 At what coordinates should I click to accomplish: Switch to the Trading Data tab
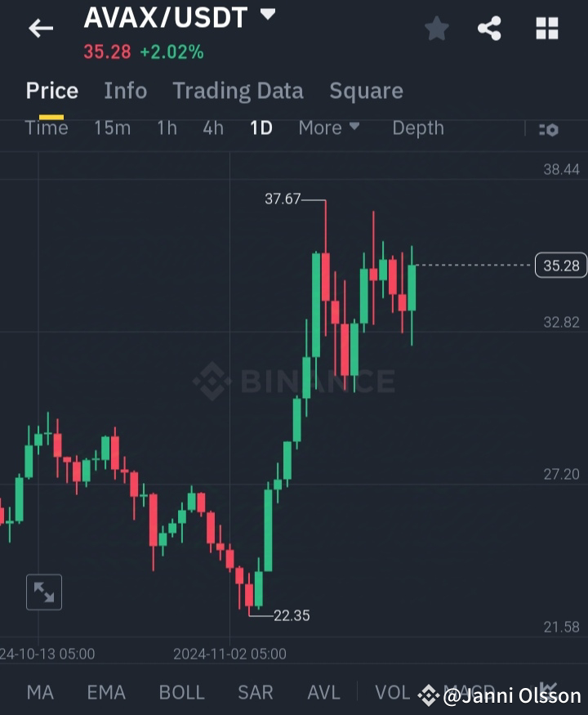pyautogui.click(x=238, y=91)
